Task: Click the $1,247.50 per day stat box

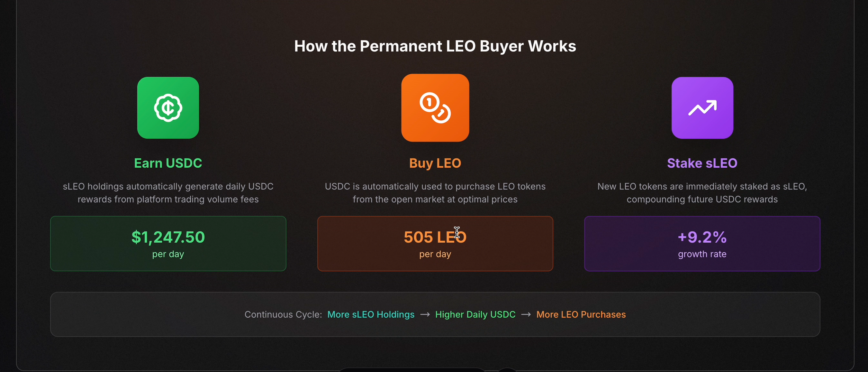Action: click(168, 244)
